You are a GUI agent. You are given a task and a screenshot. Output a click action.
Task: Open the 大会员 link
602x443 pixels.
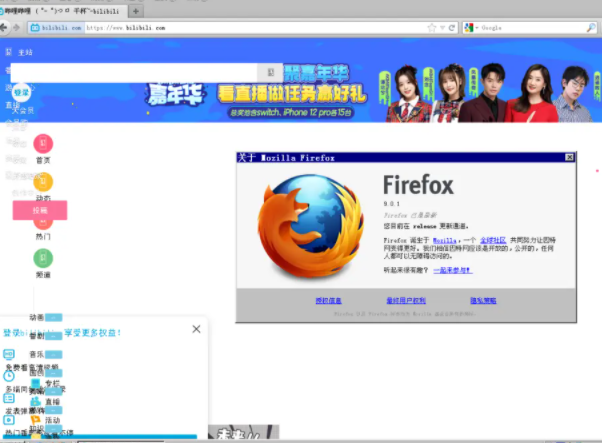[23, 111]
